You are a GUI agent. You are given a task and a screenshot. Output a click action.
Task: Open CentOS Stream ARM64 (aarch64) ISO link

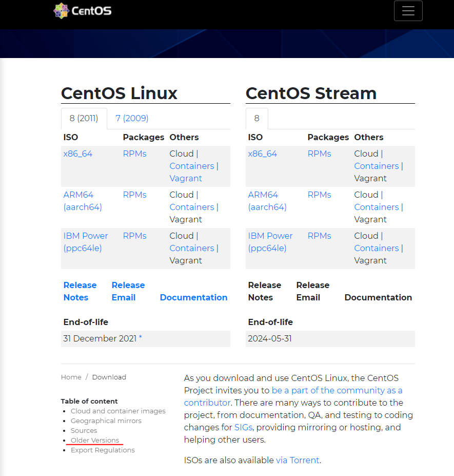pos(267,201)
